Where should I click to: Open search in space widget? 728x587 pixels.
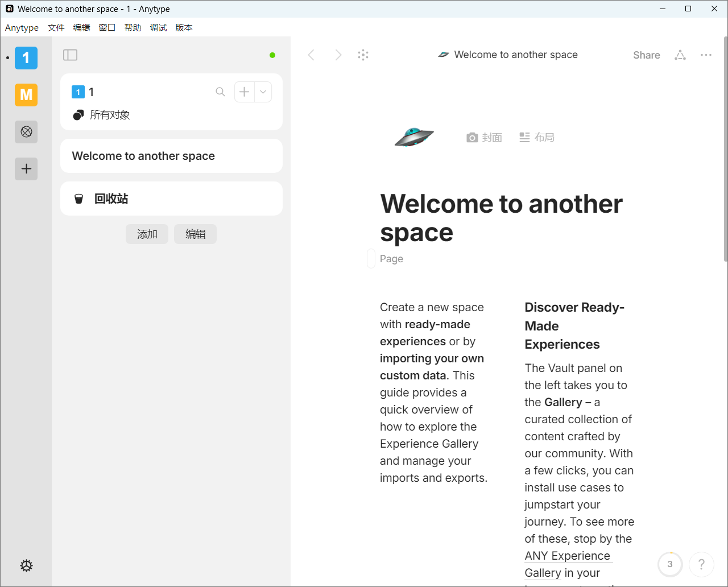[220, 92]
